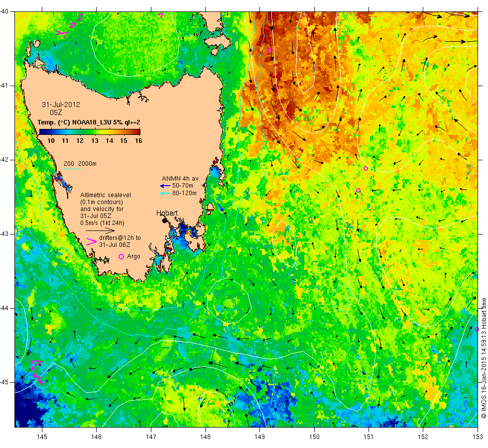
Task: Click the latitude axis label '-43'
Action: (x=4, y=234)
